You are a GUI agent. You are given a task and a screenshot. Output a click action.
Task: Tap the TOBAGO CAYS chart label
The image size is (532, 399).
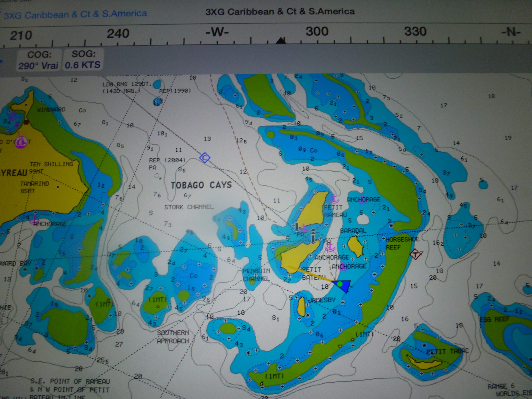[x=201, y=185]
